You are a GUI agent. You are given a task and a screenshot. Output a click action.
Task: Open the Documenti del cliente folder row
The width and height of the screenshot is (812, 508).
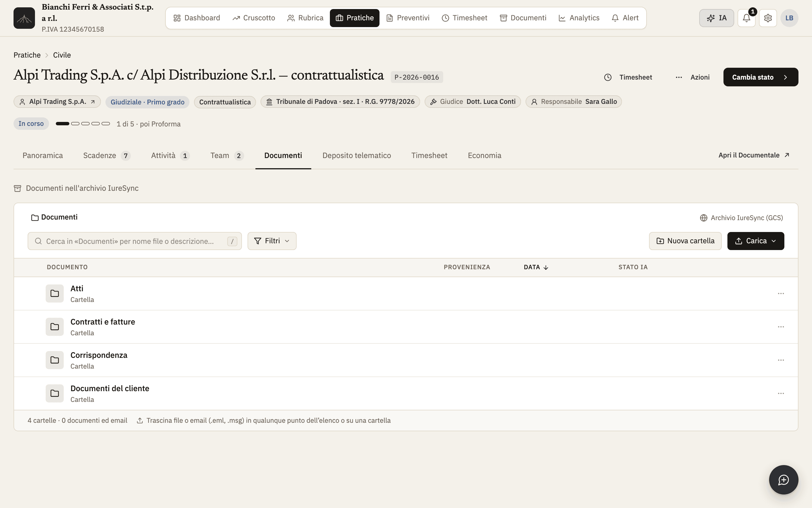coord(406,393)
